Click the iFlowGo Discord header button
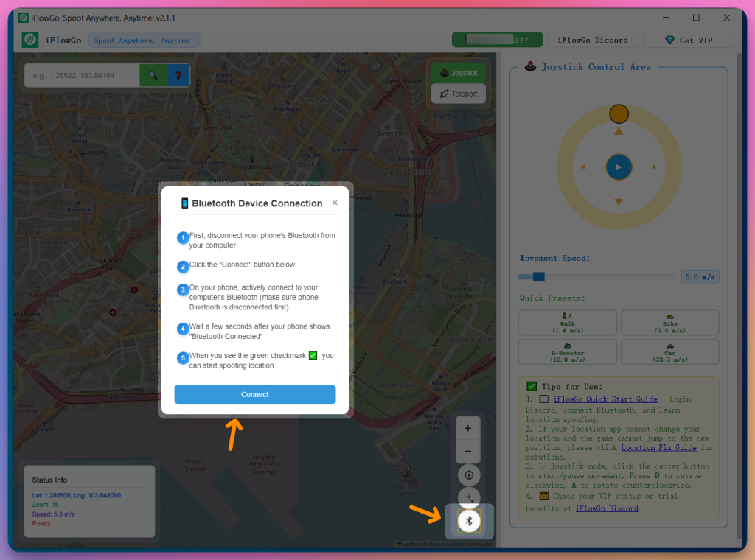The height and width of the screenshot is (560, 755). (593, 40)
